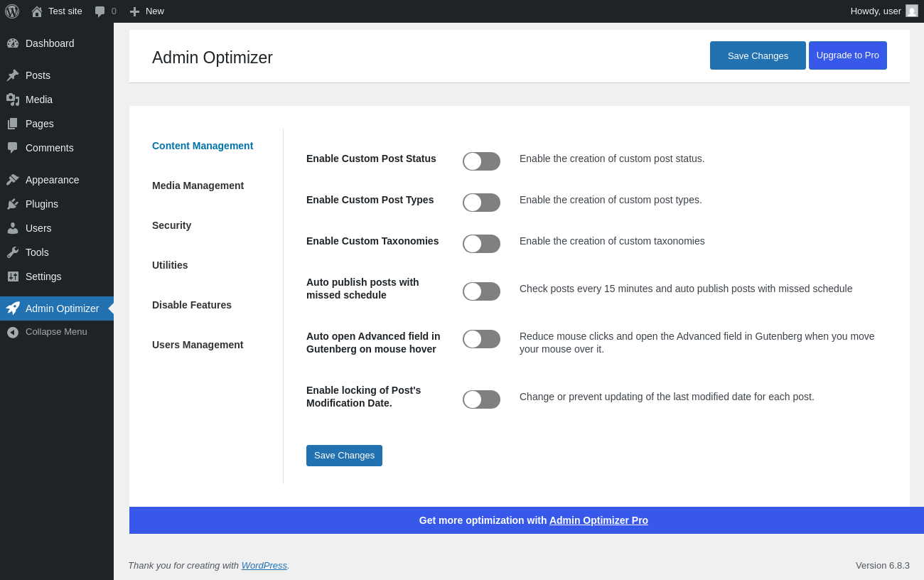Click the Users person icon
This screenshot has width=924, height=580.
pyautogui.click(x=13, y=228)
